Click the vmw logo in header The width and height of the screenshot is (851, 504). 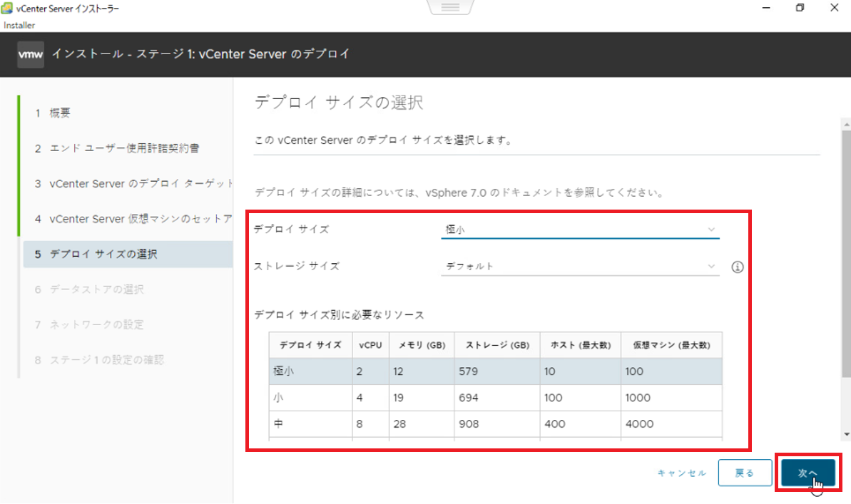(x=31, y=54)
